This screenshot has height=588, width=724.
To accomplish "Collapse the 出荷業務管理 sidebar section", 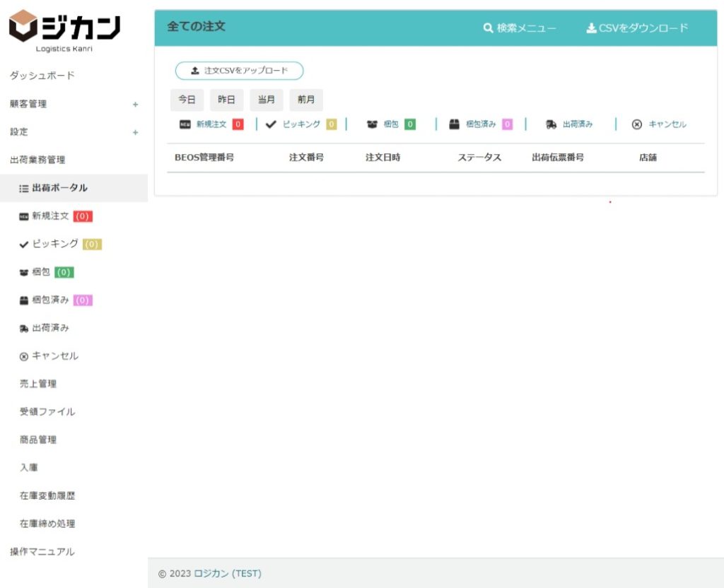I will click(x=37, y=160).
